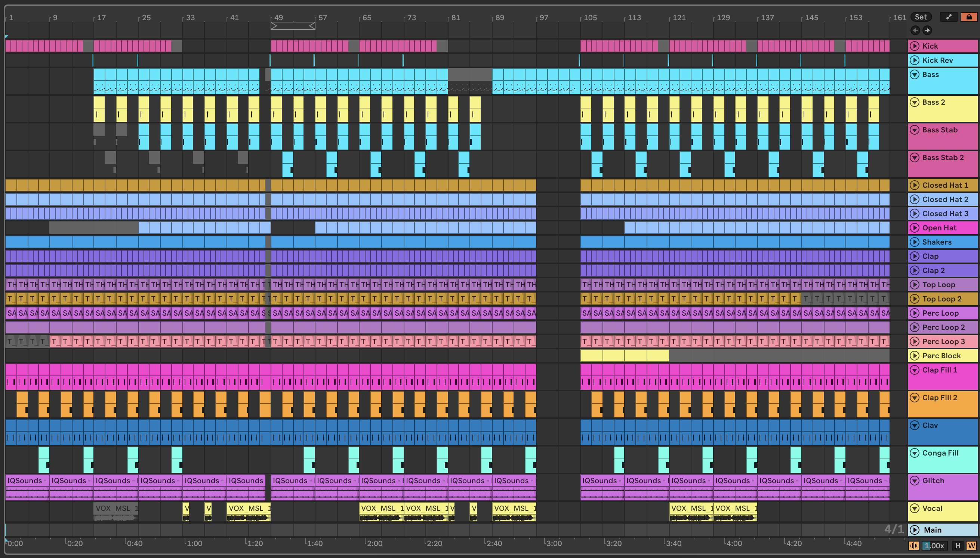Unfold the Open Hat track
Image resolution: width=980 pixels, height=558 pixels.
tap(915, 228)
